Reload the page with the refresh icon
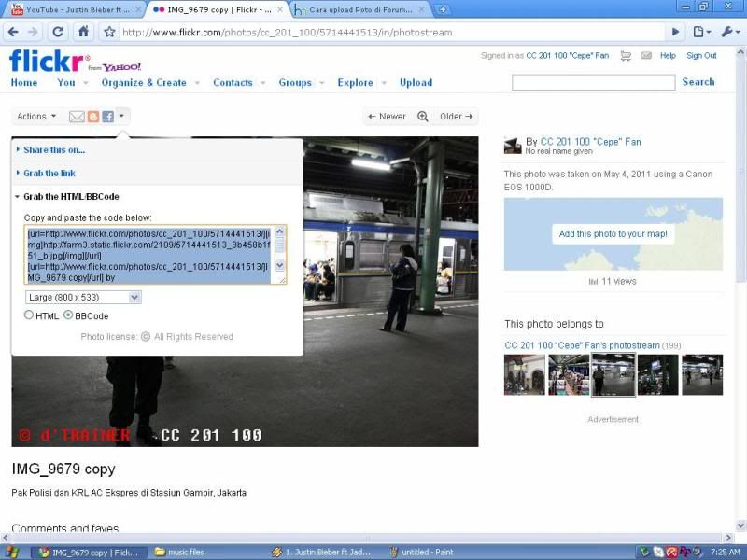The width and height of the screenshot is (747, 560). click(58, 32)
